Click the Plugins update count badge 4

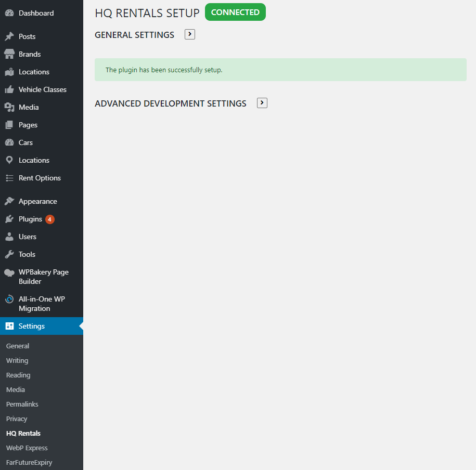50,219
